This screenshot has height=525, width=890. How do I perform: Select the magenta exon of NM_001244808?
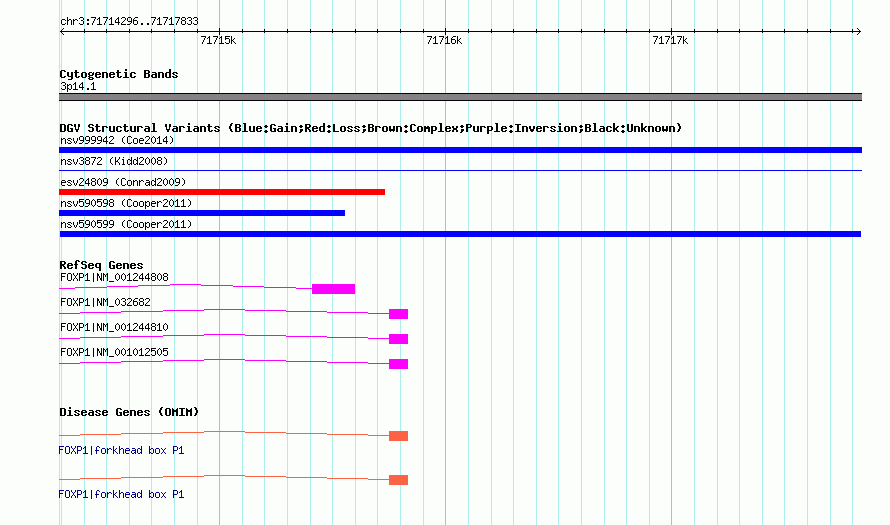click(x=333, y=289)
